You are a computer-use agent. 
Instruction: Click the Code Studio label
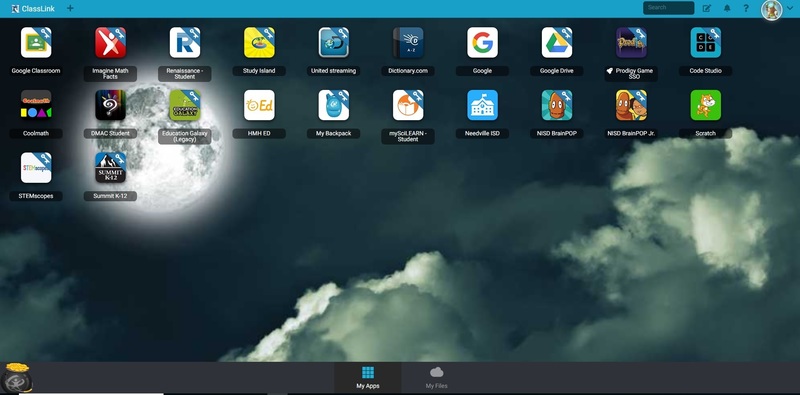706,71
